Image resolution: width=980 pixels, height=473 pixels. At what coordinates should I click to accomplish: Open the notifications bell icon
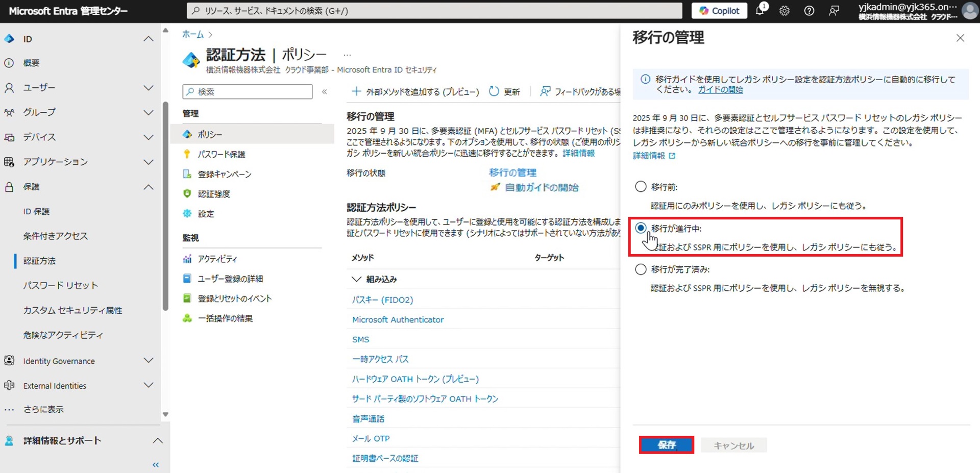(760, 11)
